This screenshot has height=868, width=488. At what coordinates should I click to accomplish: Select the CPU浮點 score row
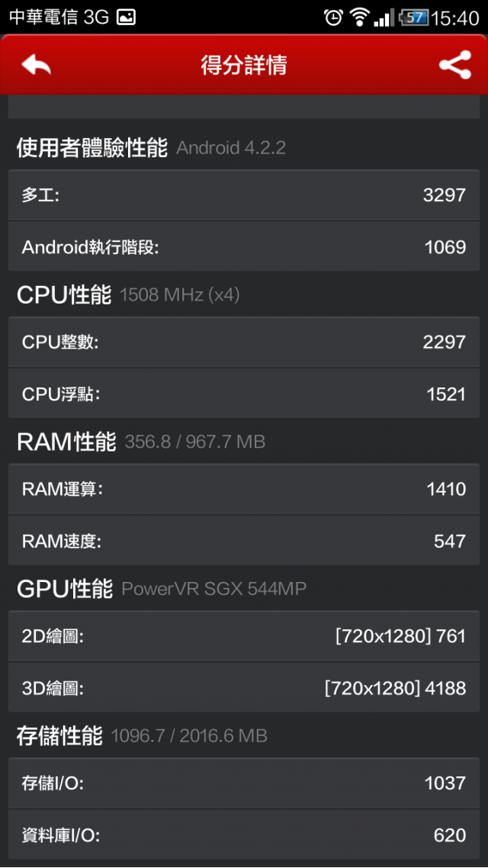(243, 394)
